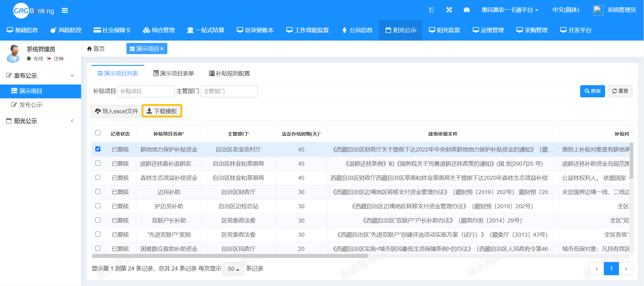644x286 pixels.
Task: Expand the 阳光公示 sidebar section
Action: pos(41,121)
